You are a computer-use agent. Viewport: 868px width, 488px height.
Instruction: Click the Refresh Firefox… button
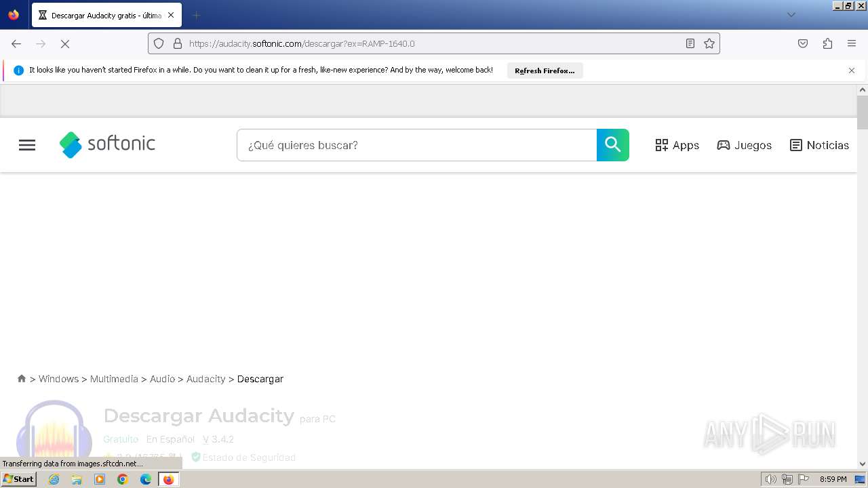pos(545,70)
